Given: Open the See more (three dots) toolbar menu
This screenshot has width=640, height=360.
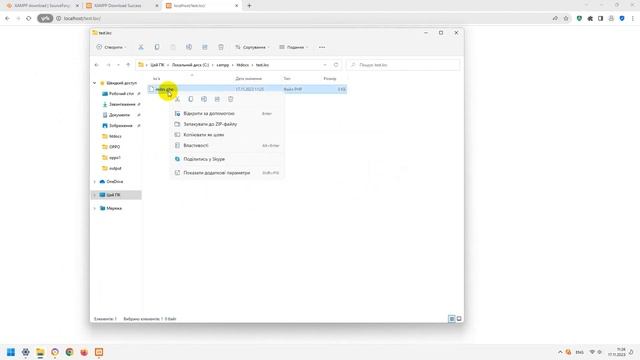Looking at the screenshot, I should pos(322,47).
